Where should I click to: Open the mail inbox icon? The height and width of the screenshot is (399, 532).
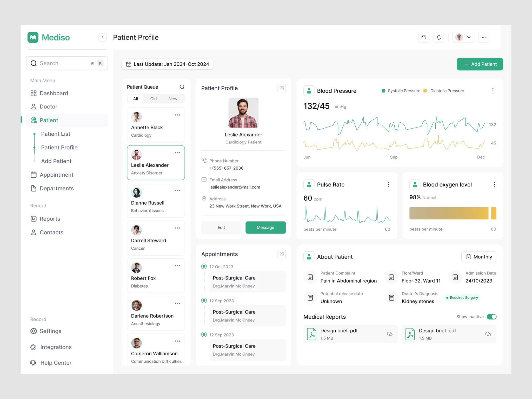pyautogui.click(x=424, y=37)
